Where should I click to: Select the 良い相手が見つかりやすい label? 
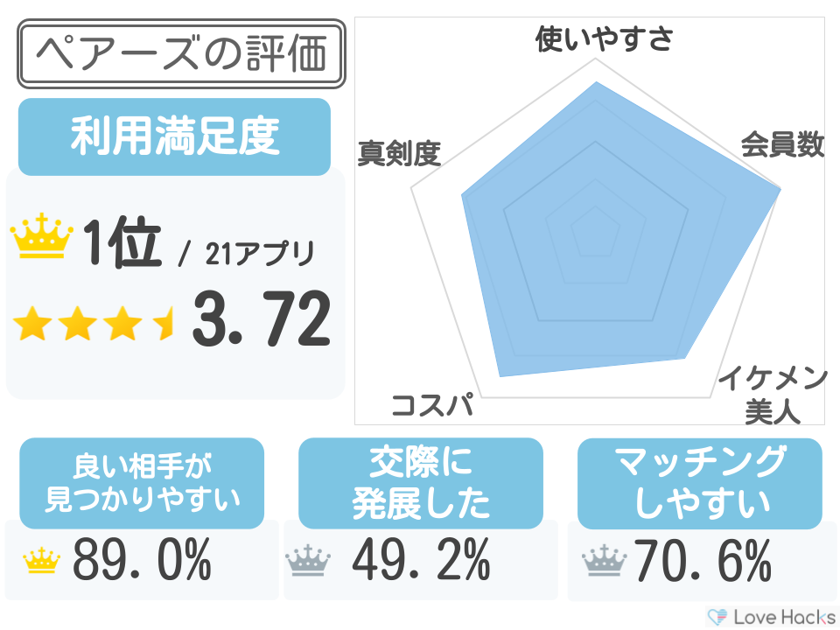click(x=142, y=483)
